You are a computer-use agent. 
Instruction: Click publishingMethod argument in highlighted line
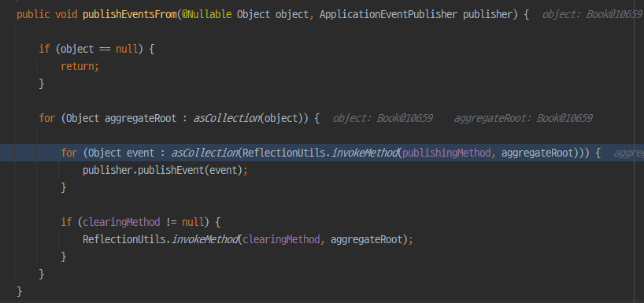click(446, 153)
